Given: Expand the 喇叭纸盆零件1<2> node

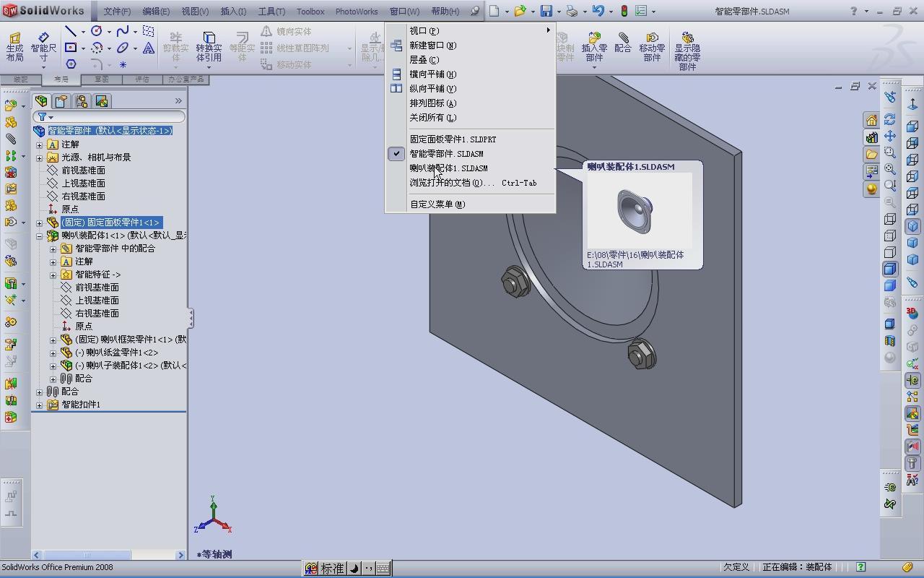Looking at the screenshot, I should point(53,353).
